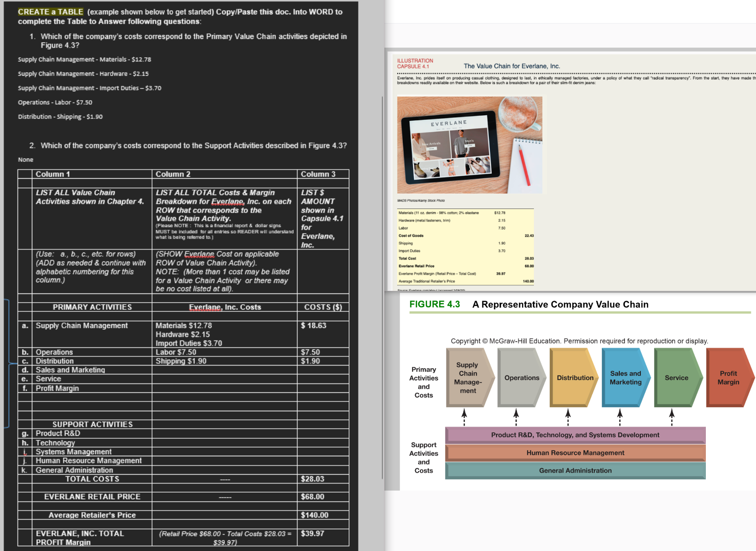
Task: Open the yellow Everlane cost breakdown image
Action: (466, 246)
